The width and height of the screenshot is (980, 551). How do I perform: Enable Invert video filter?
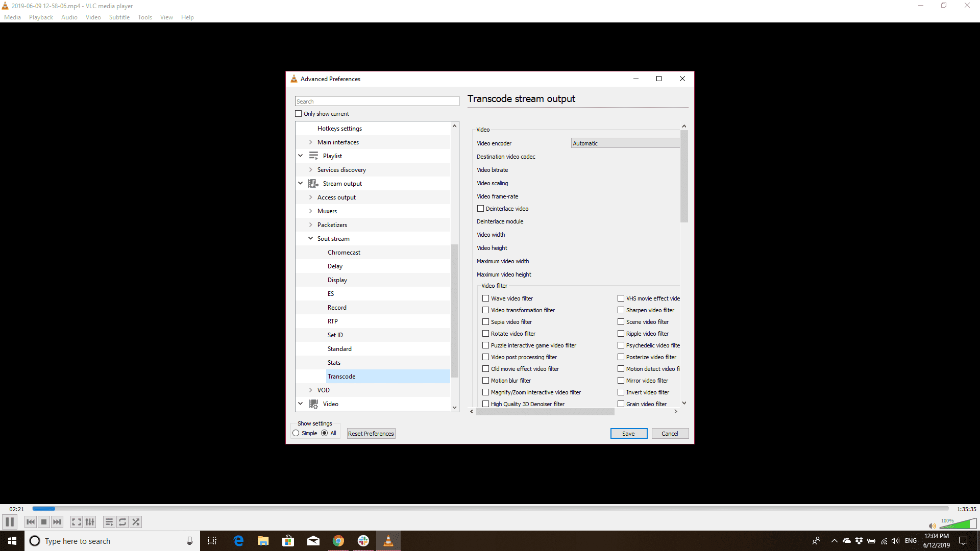[621, 392]
